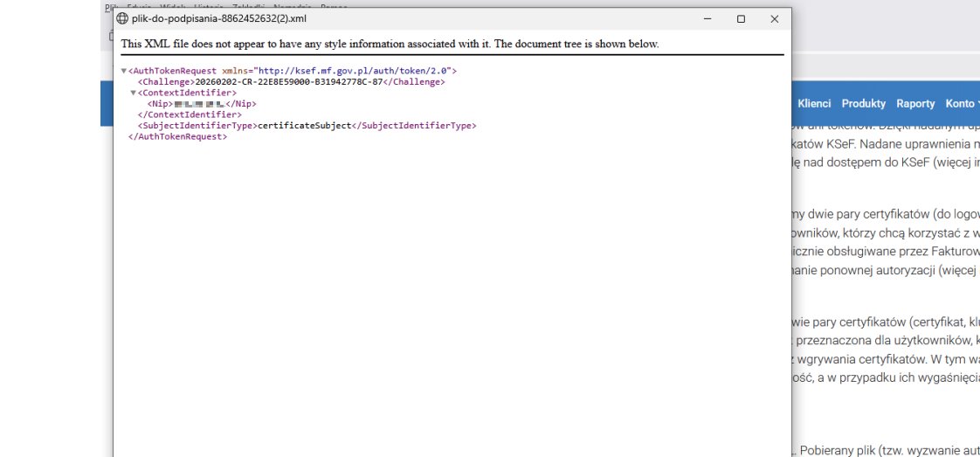Collapse the ContextIdentifier node

(x=134, y=93)
